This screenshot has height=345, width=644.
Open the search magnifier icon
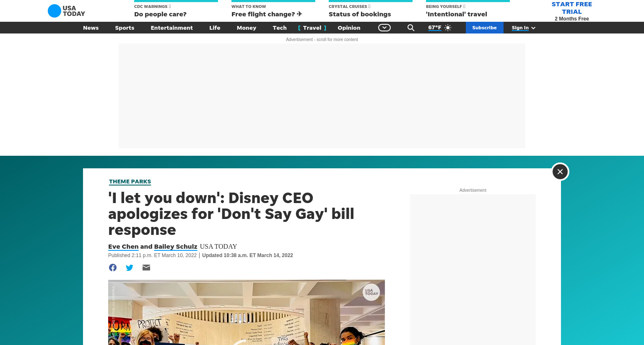411,28
